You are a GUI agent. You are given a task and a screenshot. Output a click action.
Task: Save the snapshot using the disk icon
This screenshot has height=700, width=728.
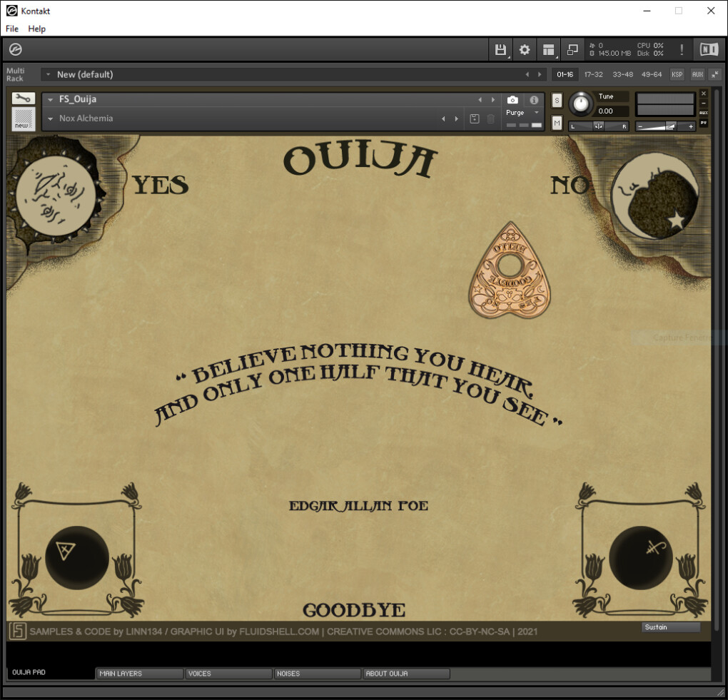475,119
